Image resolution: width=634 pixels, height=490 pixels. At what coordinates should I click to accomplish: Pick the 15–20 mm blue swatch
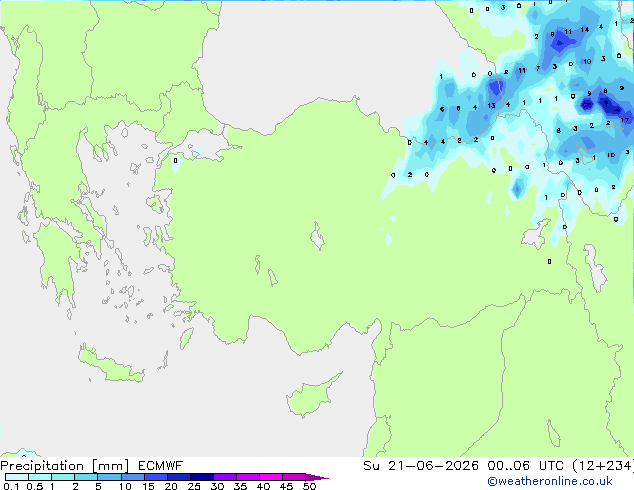[155, 477]
